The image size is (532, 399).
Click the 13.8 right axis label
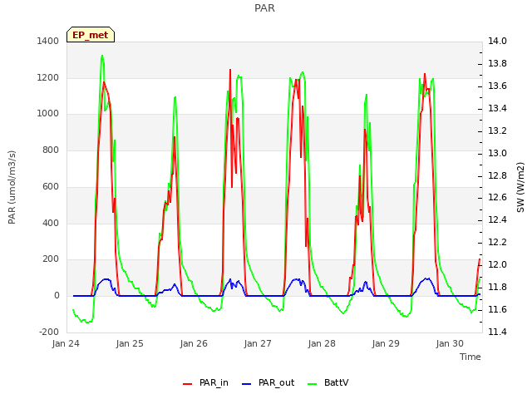(x=497, y=63)
